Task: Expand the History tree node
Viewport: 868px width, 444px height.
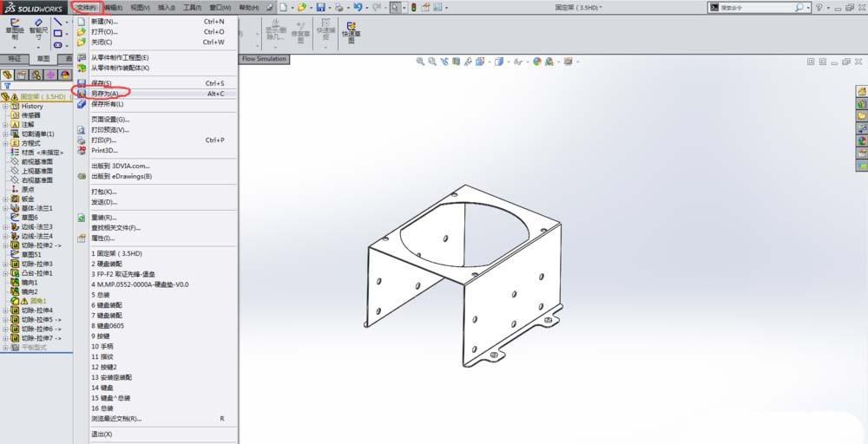Action: (x=5, y=106)
